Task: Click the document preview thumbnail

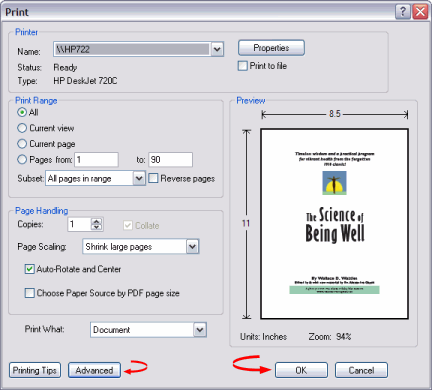Action: click(334, 224)
